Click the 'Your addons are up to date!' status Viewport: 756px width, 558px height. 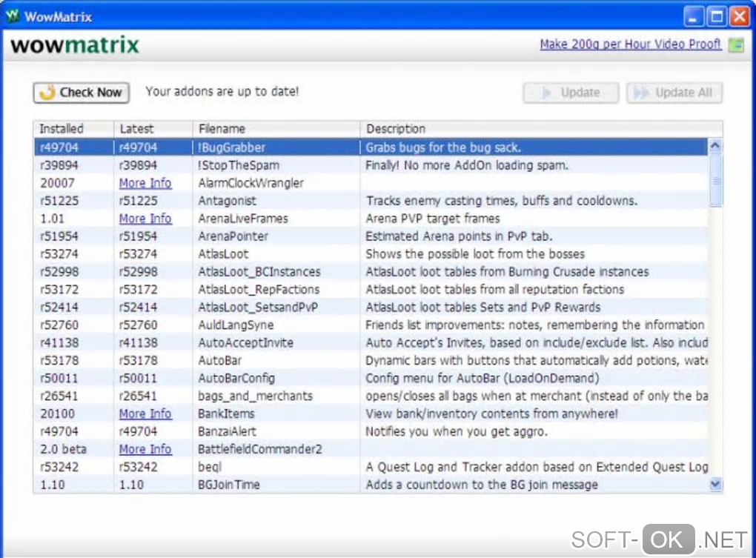coord(222,92)
